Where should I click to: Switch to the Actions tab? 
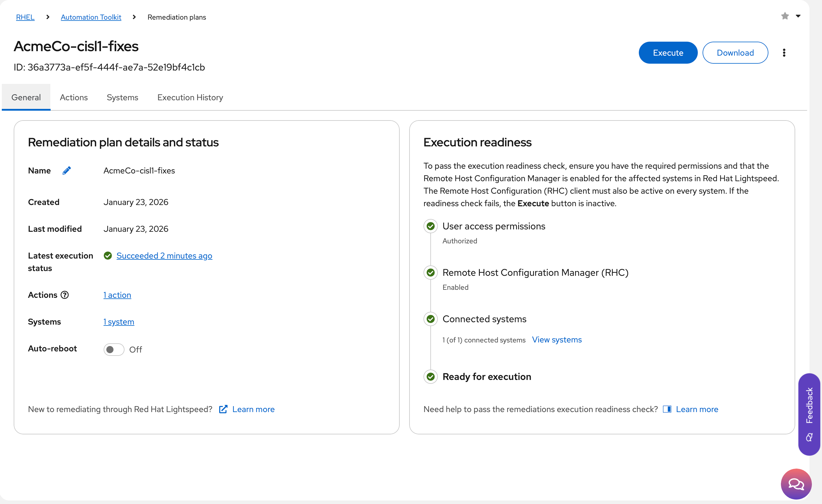74,97
